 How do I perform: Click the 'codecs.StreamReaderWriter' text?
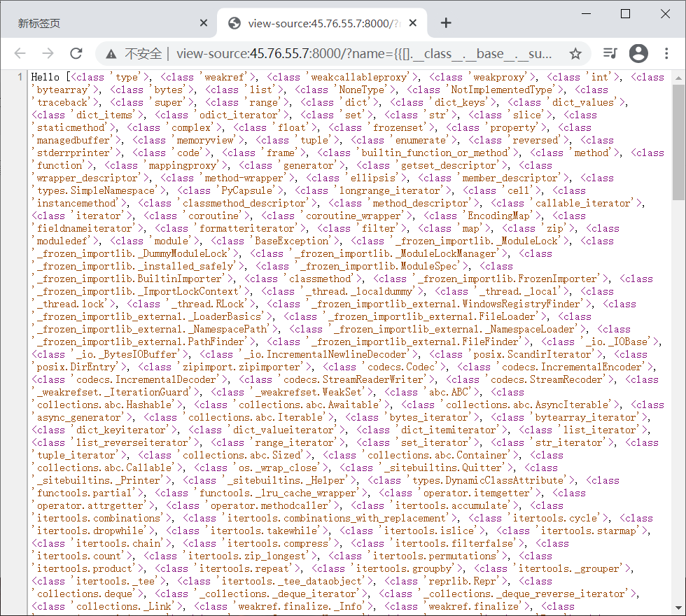(x=353, y=379)
